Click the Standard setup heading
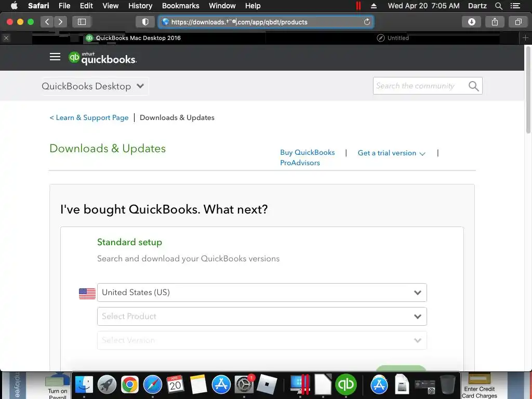The height and width of the screenshot is (399, 532). 129,242
